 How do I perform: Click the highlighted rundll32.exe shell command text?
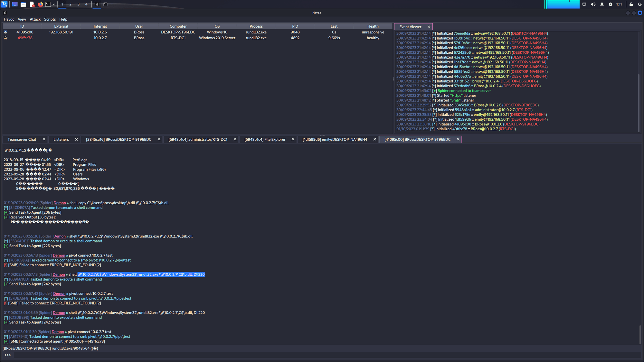tap(141, 274)
